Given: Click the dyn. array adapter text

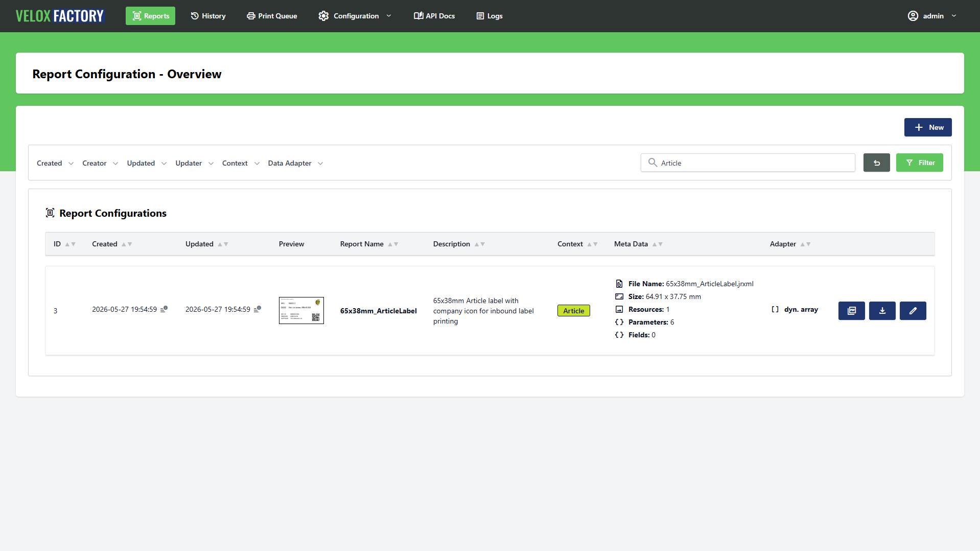Looking at the screenshot, I should [x=801, y=309].
